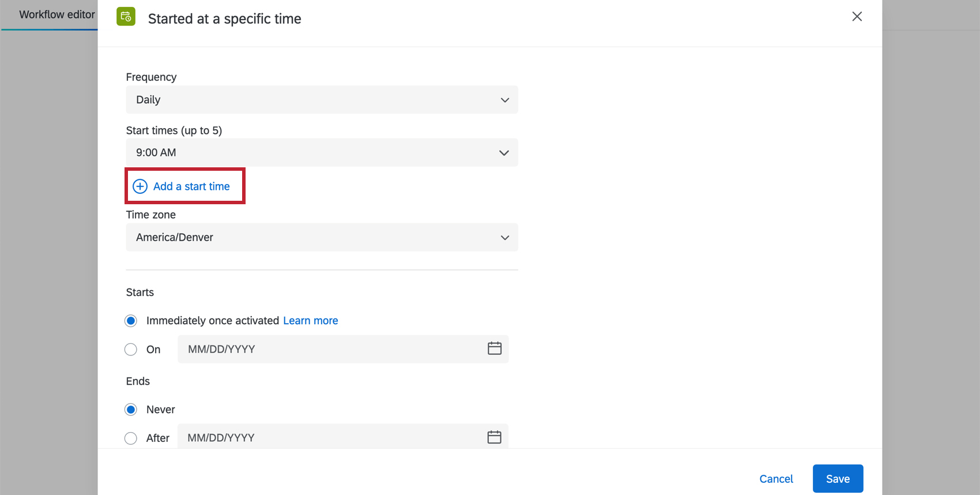Click the Time zone dropdown chevron
Viewport: 980px width, 495px height.
click(504, 237)
